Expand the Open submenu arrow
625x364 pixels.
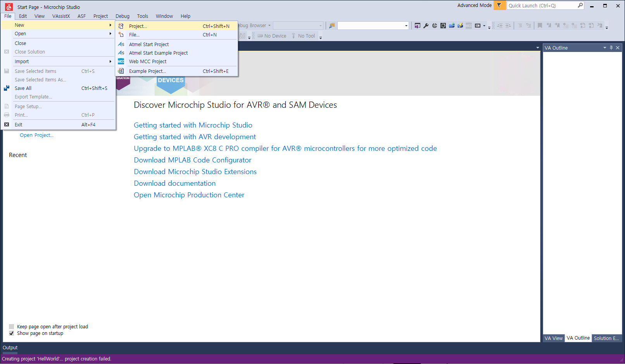(x=110, y=33)
